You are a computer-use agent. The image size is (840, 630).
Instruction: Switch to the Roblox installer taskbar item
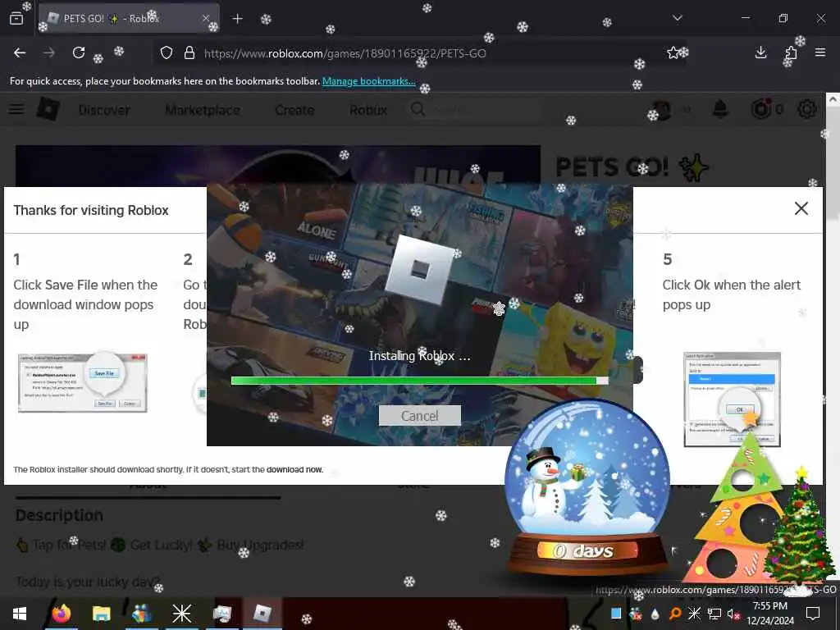(262, 614)
